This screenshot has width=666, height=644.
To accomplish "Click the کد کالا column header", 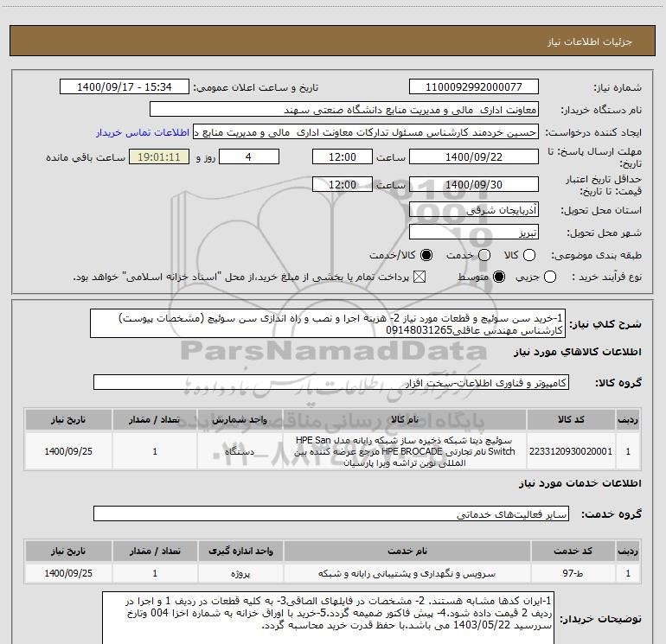I will [571, 419].
